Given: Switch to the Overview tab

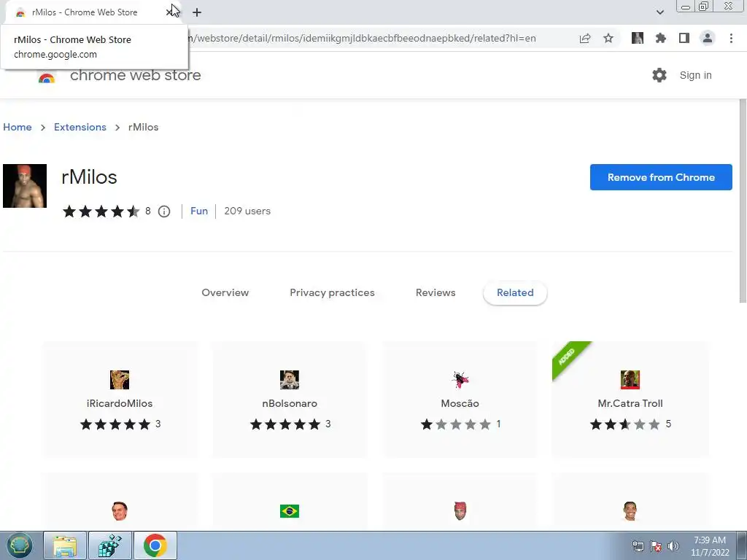Looking at the screenshot, I should (x=225, y=292).
